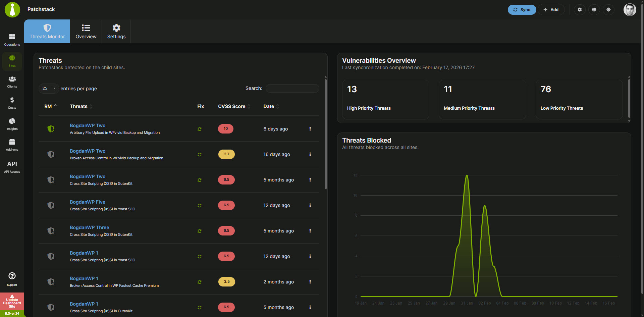644x317 pixels.
Task: Click fix refresh icon for BogdanWP Five row
Action: pos(200,206)
